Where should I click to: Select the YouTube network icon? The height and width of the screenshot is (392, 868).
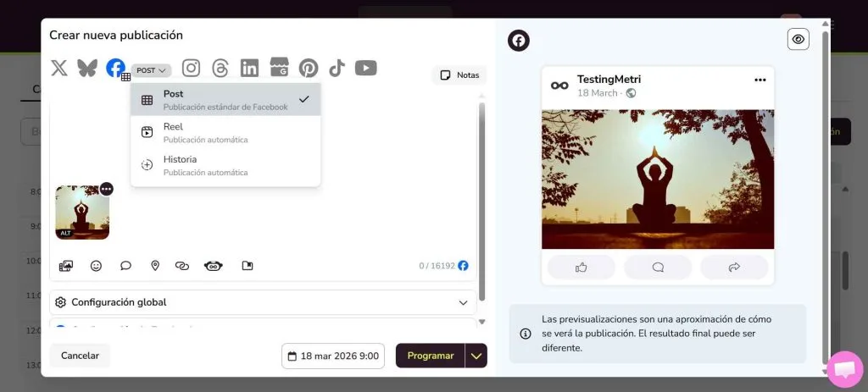click(366, 68)
